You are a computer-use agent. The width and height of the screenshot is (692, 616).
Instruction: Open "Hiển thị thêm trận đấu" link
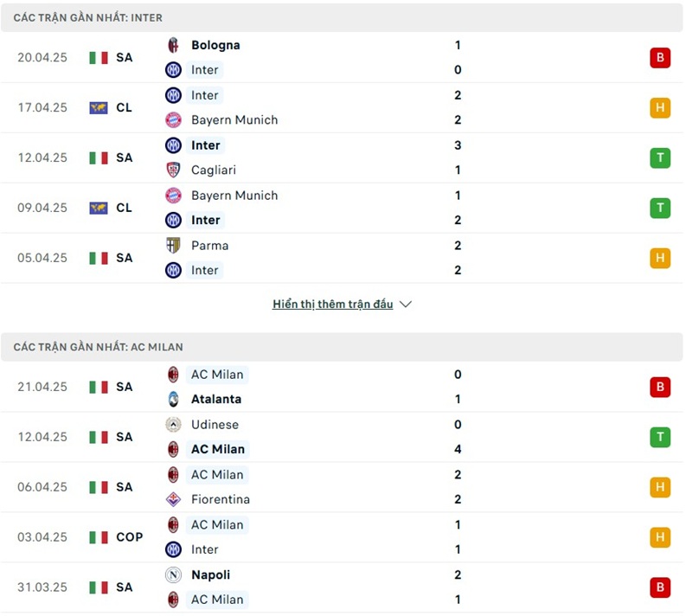coord(333,305)
